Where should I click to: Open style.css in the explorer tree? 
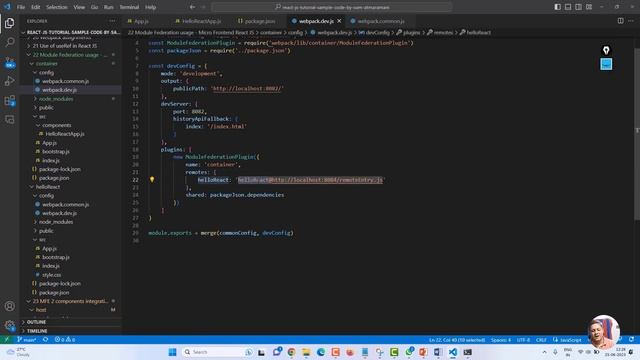[51, 275]
